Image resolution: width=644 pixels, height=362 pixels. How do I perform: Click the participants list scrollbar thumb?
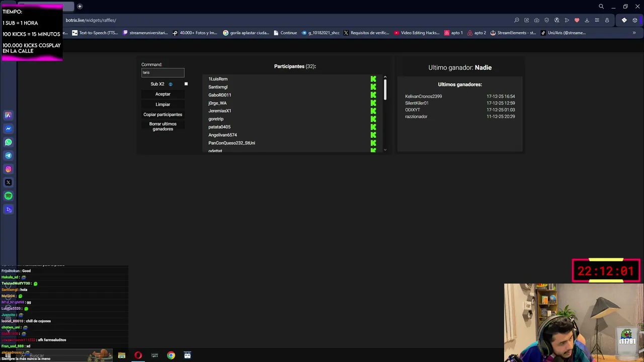[x=385, y=89]
